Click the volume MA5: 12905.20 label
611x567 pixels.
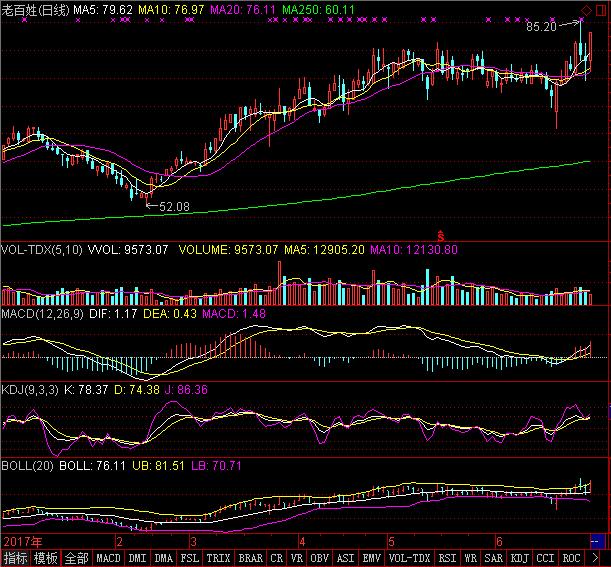(x=324, y=250)
